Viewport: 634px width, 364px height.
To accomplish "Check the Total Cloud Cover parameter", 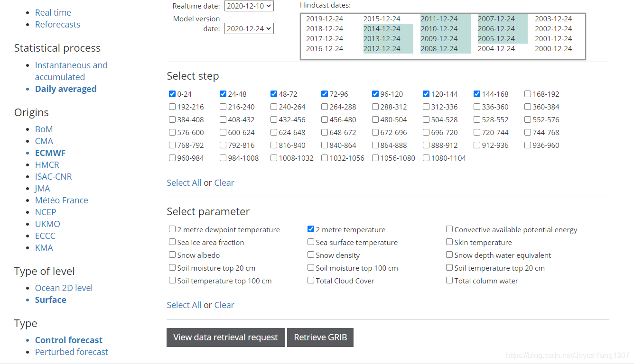I will (x=310, y=280).
